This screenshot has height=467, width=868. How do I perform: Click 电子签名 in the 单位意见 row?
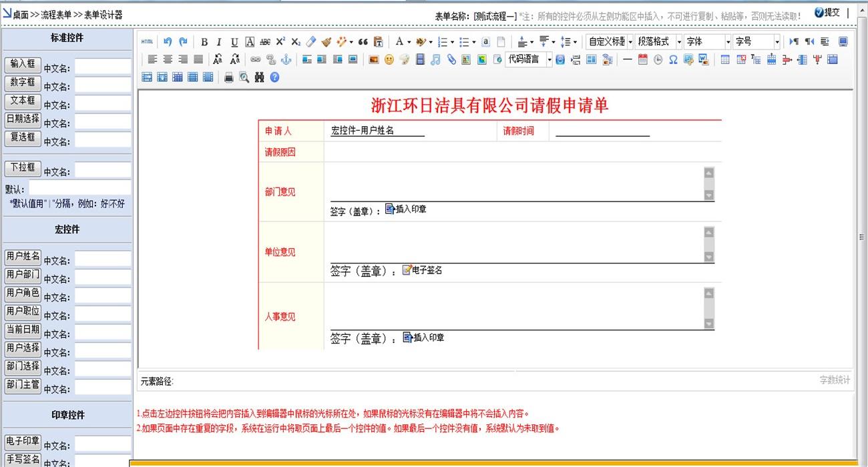pos(422,270)
